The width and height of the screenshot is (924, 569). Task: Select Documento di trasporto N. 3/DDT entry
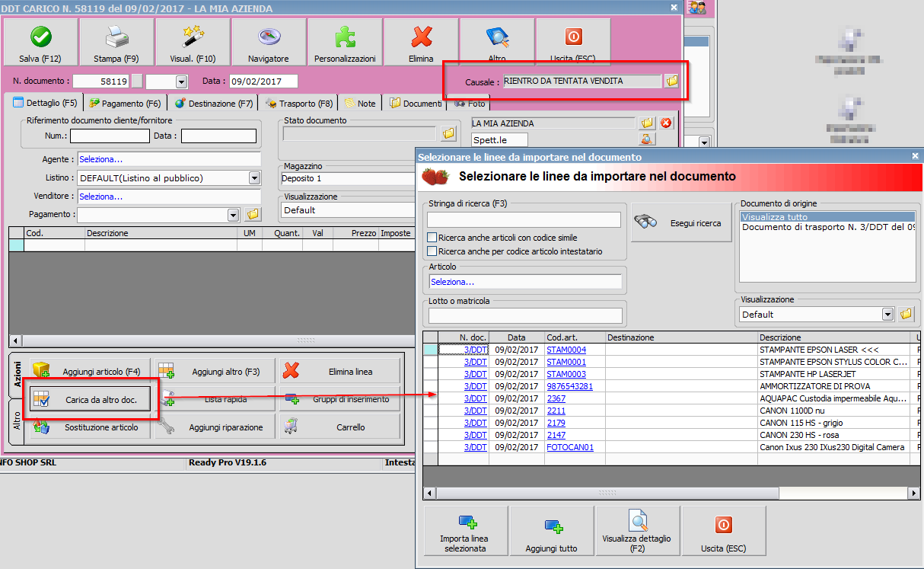[x=827, y=226]
